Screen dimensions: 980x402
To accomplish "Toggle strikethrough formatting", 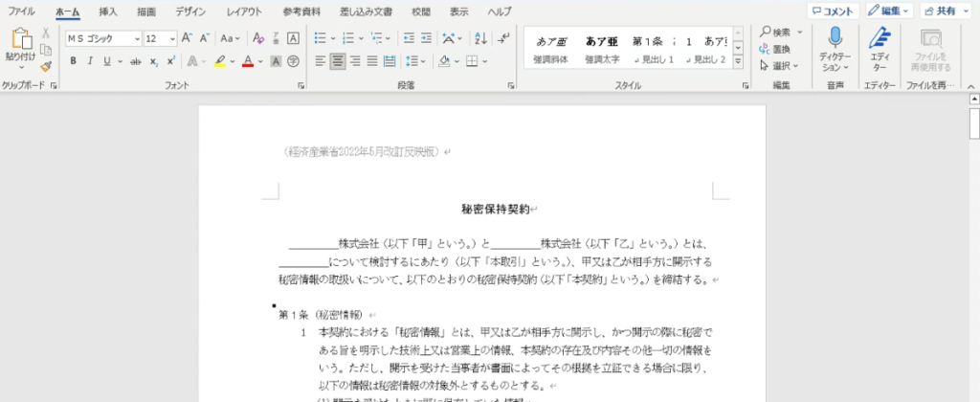I will [x=136, y=60].
